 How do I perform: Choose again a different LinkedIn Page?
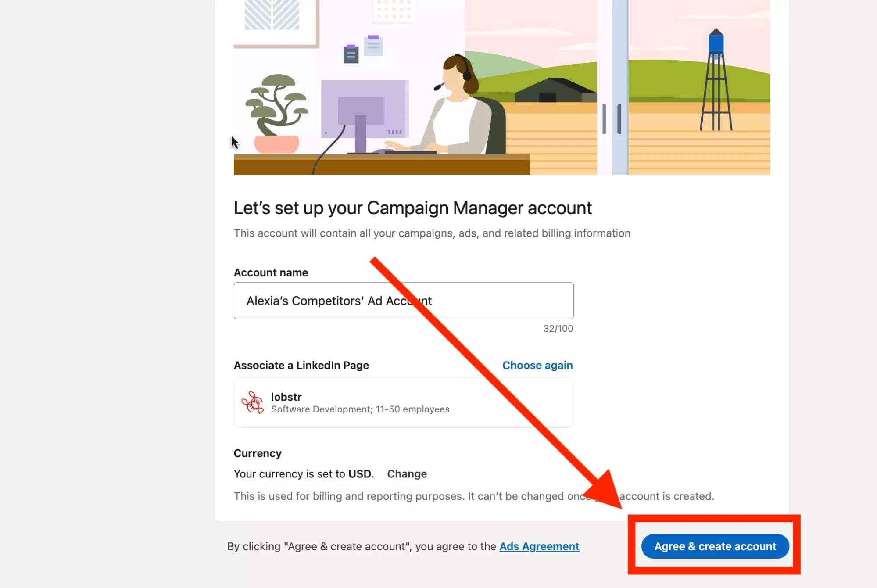(x=537, y=365)
